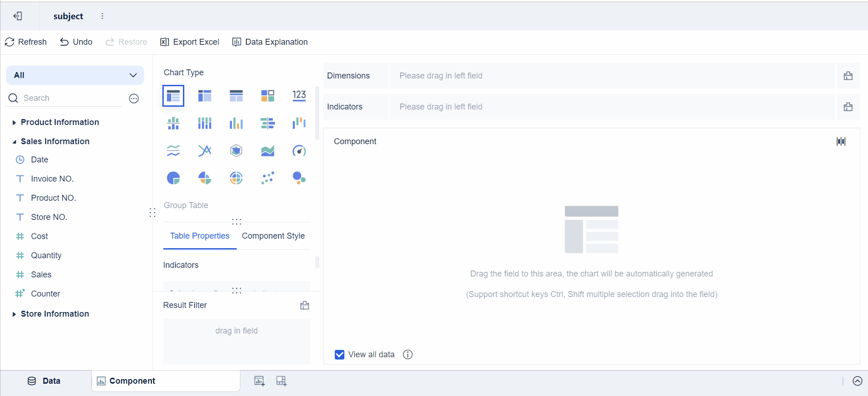Switch to the Data tab
The width and height of the screenshot is (868, 396).
click(x=45, y=381)
